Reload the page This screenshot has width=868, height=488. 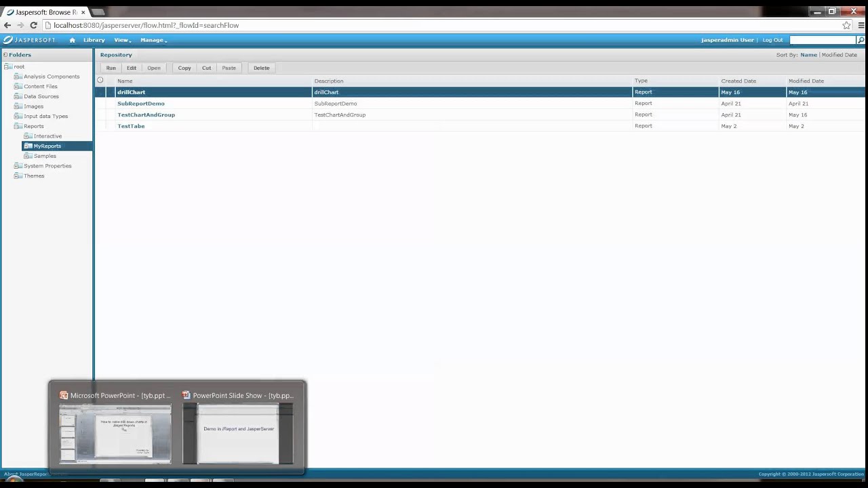33,25
